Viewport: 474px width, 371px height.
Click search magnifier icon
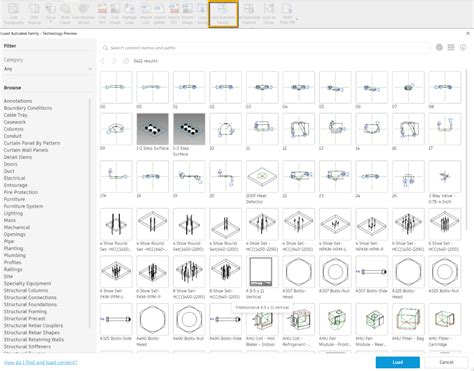click(x=105, y=48)
